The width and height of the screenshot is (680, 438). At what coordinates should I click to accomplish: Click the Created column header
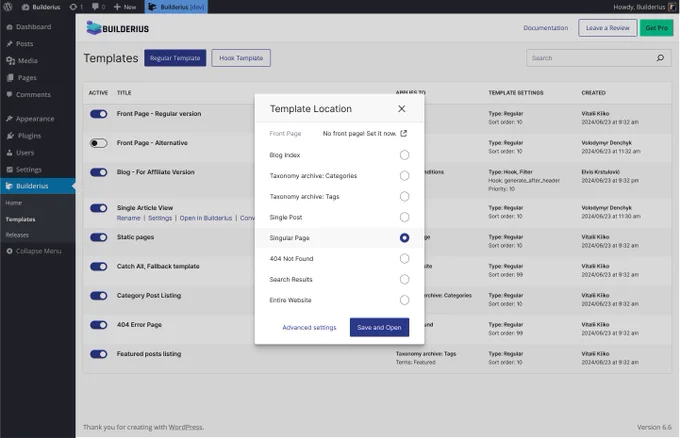tap(593, 93)
